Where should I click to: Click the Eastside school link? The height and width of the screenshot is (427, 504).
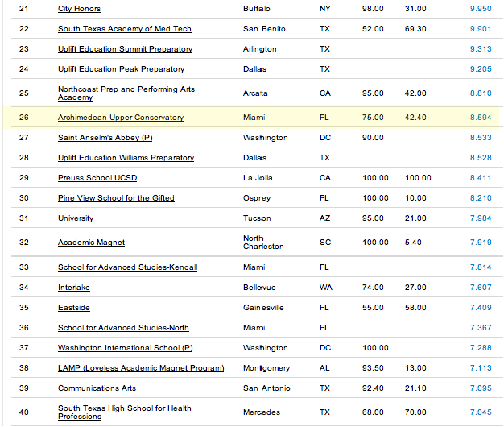click(74, 308)
